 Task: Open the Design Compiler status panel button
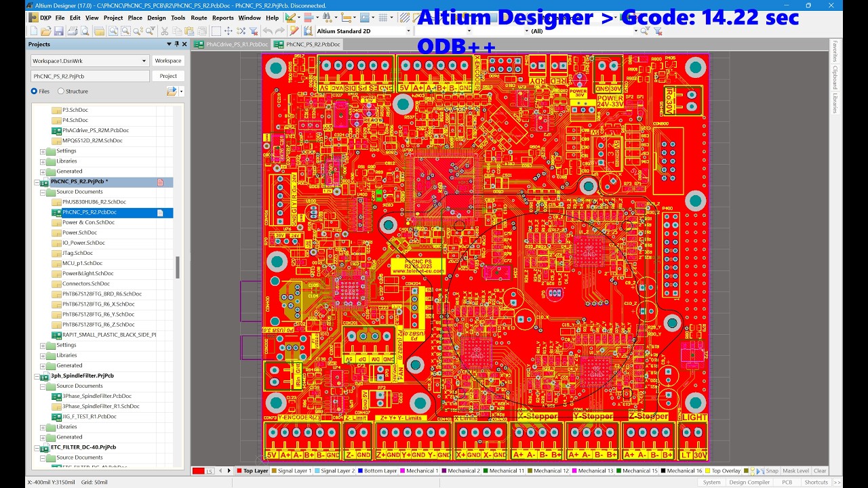pyautogui.click(x=749, y=483)
